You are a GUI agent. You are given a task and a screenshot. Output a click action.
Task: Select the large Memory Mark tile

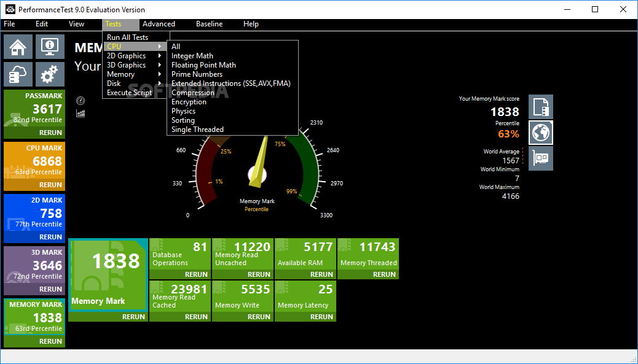pos(108,276)
